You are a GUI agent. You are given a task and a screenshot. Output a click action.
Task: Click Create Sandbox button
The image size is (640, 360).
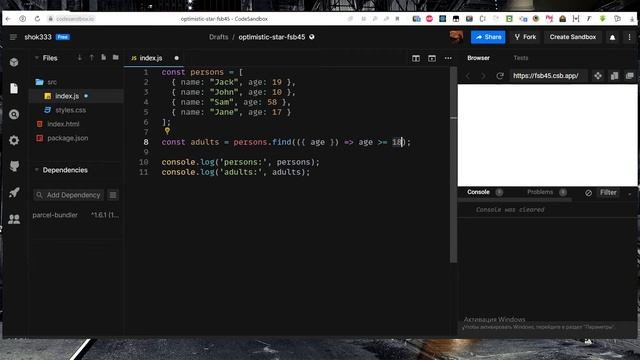(573, 37)
